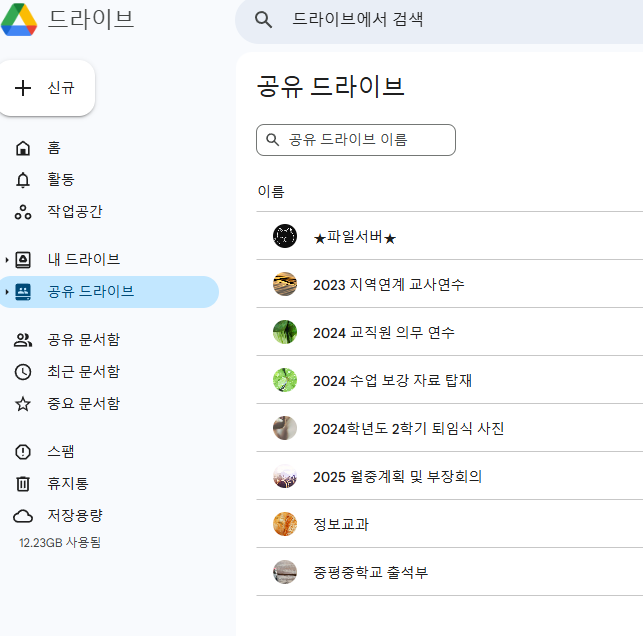Open 2024학년도 2학기 퇴임식 사진 drive
Image resolution: width=643 pixels, height=636 pixels.
449,428
